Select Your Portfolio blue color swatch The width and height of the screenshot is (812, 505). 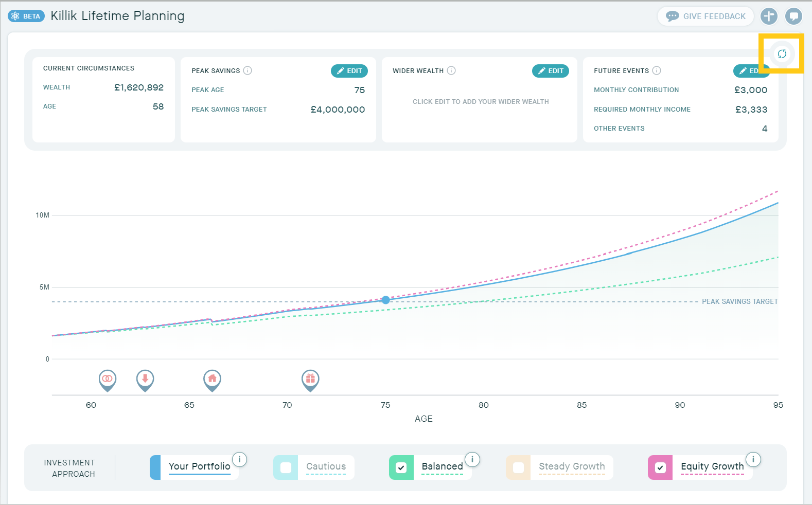pos(155,467)
